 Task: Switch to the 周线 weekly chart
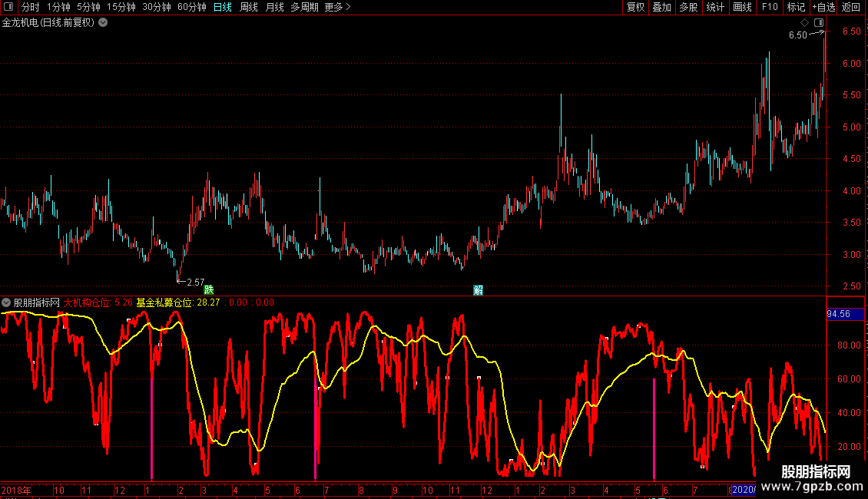tap(249, 7)
